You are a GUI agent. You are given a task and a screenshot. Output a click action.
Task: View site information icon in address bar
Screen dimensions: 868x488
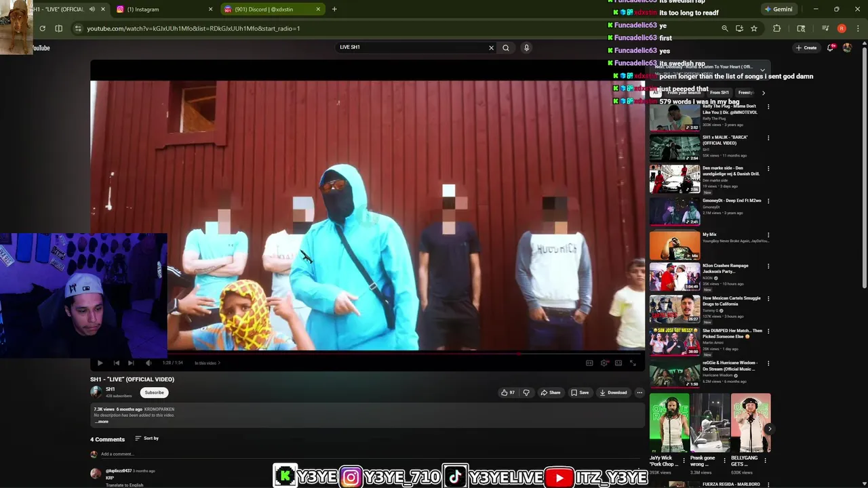coord(78,28)
